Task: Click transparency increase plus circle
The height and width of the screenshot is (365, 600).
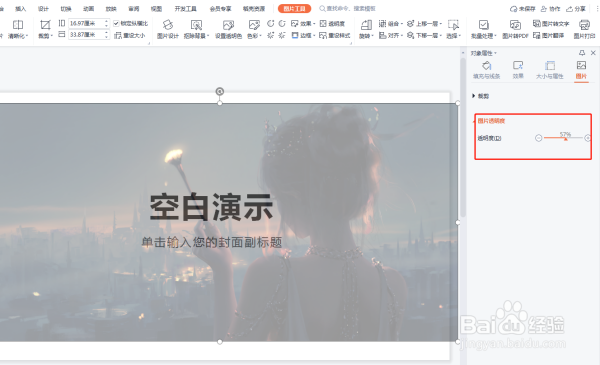Action: tap(588, 138)
